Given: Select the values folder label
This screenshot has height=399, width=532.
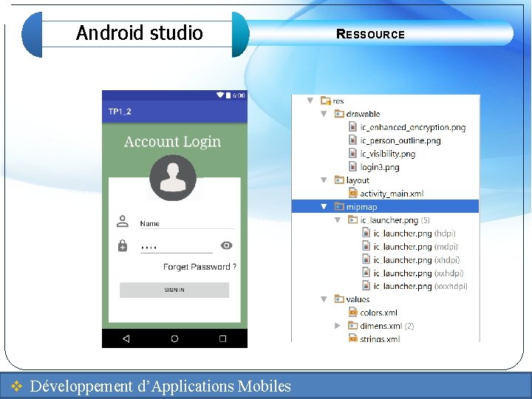Looking at the screenshot, I should pyautogui.click(x=358, y=299).
